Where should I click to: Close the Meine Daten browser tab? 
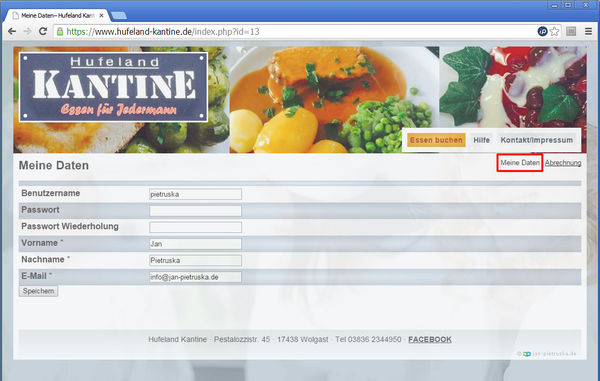tap(101, 16)
